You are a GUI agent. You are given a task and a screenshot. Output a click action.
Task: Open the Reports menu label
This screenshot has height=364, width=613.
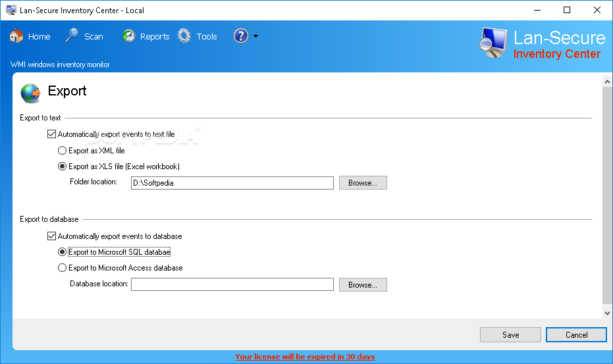155,36
